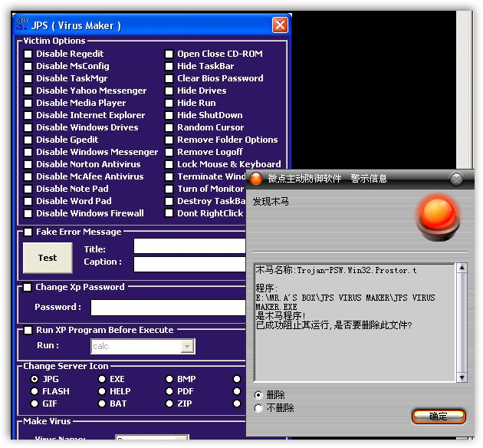Check Disable Windows Drives
Image resolution: width=483 pixels, height=448 pixels.
(28, 127)
